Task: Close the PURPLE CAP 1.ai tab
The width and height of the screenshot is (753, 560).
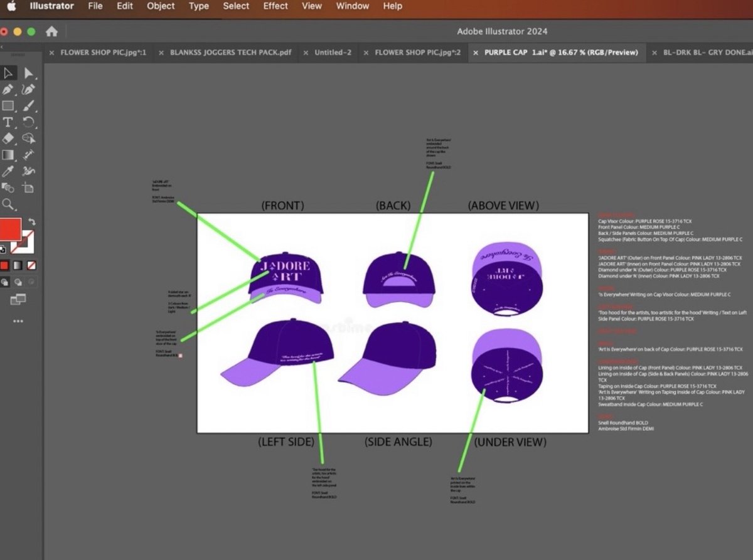Action: pos(476,53)
